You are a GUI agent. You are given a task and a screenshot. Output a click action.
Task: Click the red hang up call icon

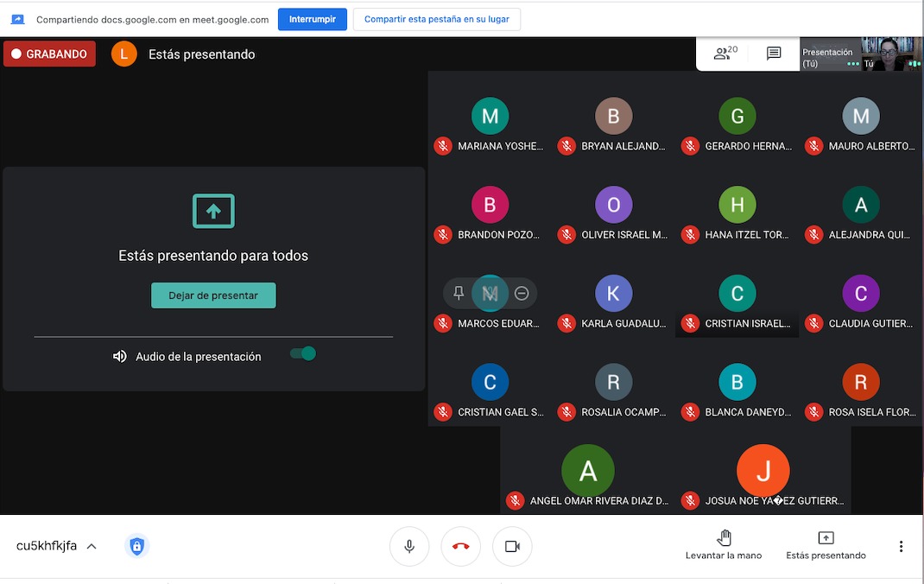click(460, 546)
